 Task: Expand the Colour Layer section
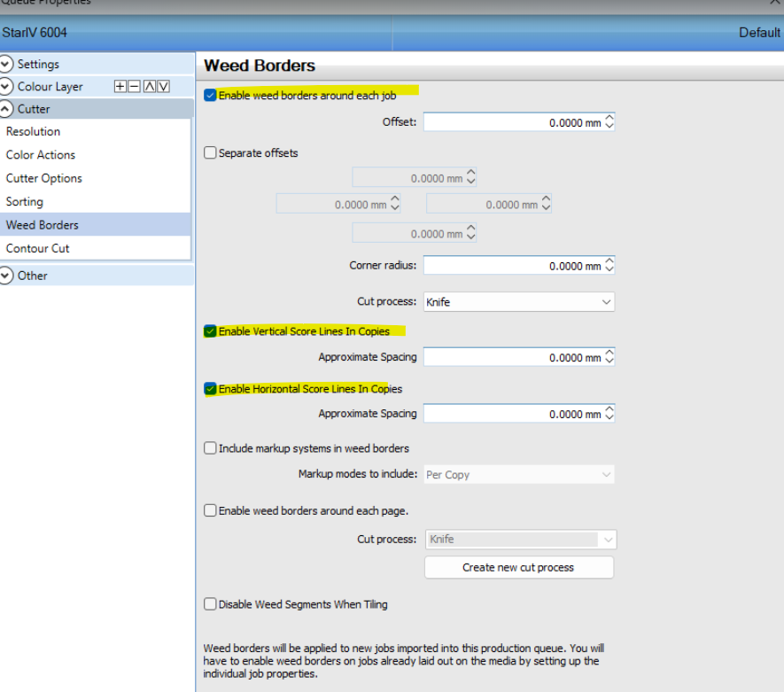(x=6, y=87)
